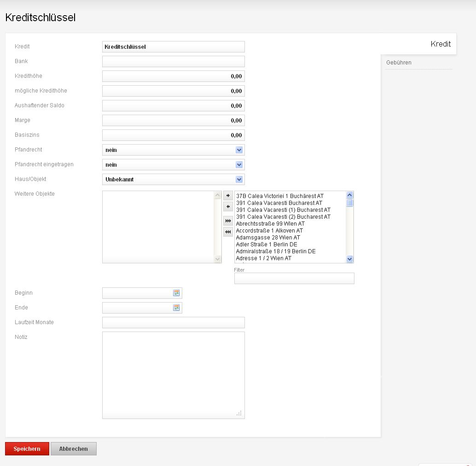The height and width of the screenshot is (466, 476).
Task: Click the single left arrow transfer button
Action: point(228,207)
